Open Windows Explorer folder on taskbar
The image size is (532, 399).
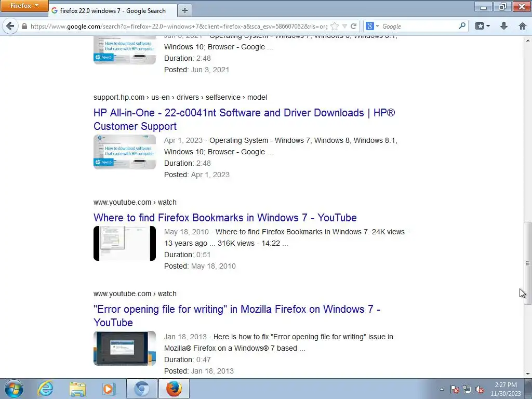click(77, 389)
